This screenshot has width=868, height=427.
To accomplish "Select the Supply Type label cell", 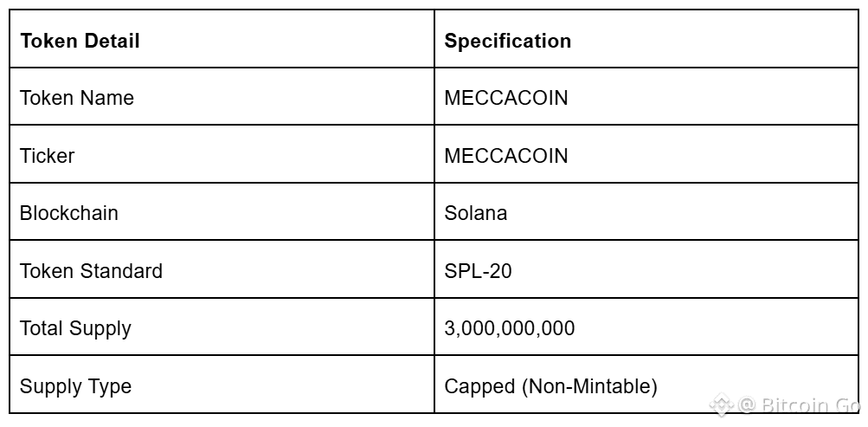I will tap(75, 386).
